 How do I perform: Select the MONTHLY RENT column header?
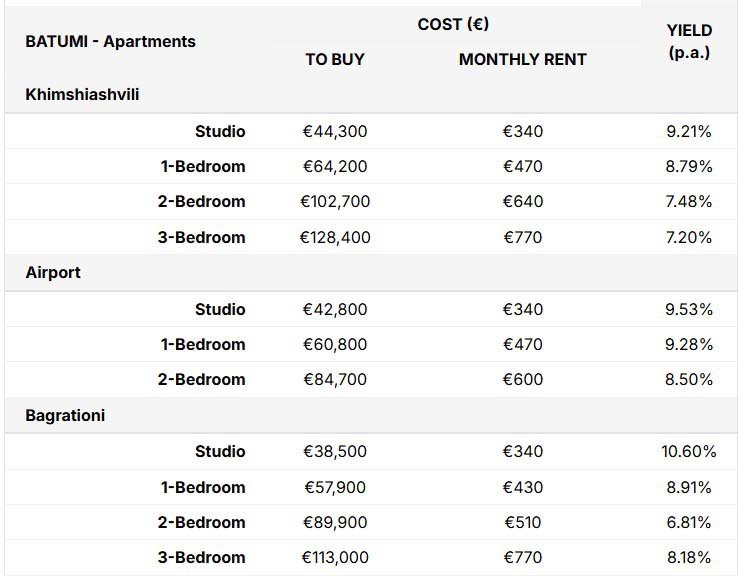(522, 59)
